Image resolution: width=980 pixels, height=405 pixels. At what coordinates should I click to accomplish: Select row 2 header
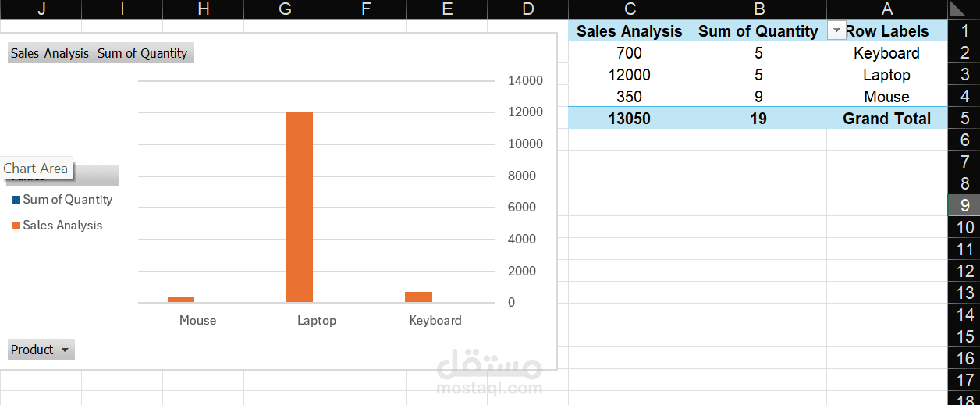(964, 53)
